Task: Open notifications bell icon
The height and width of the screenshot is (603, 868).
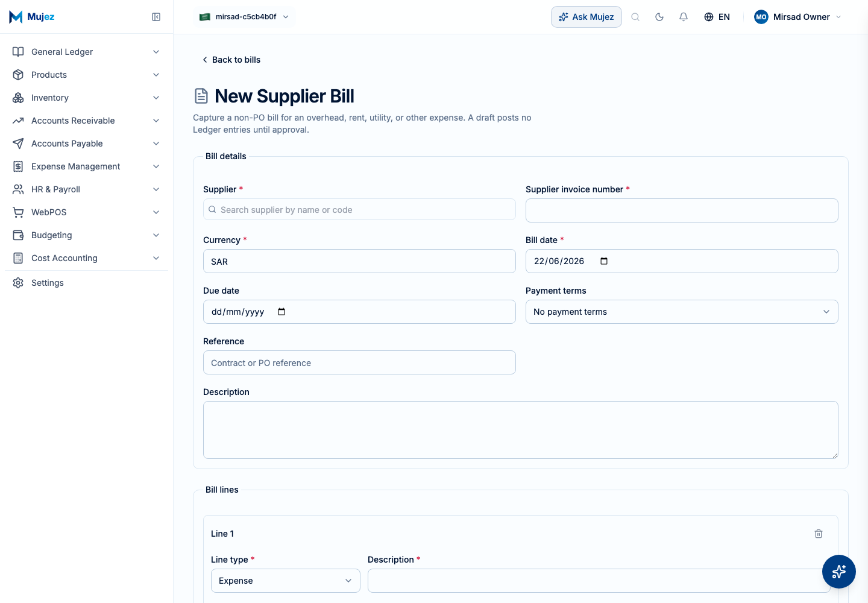Action: (684, 17)
